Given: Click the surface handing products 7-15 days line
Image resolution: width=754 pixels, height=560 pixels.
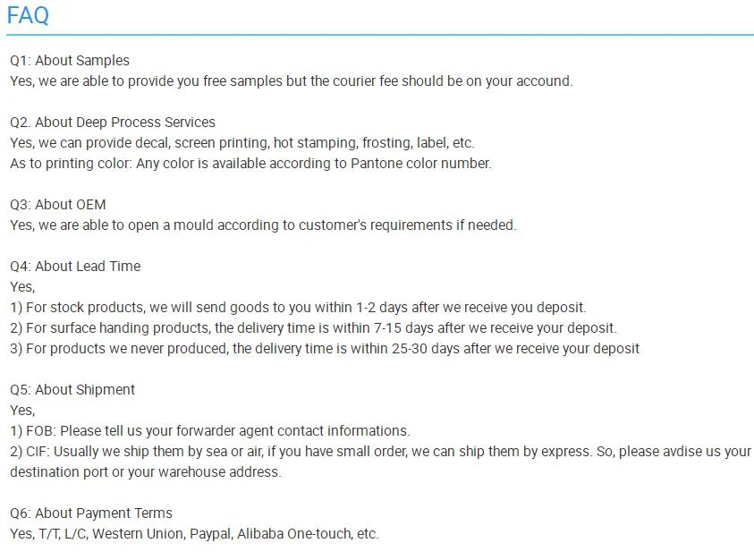Looking at the screenshot, I should pos(314,328).
